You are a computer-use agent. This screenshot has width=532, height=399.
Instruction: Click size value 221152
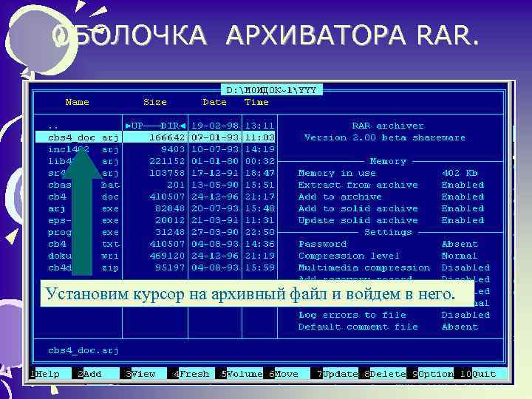(167, 161)
